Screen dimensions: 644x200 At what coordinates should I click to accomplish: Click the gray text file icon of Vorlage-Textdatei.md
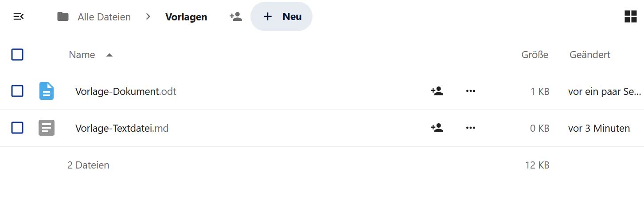[47, 128]
